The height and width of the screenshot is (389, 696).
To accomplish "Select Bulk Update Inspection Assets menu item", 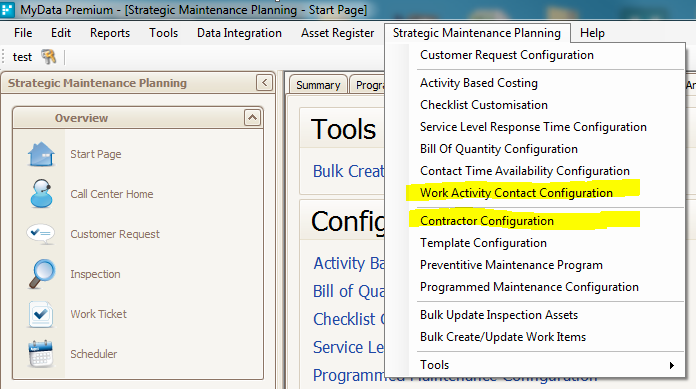I will pos(499,315).
